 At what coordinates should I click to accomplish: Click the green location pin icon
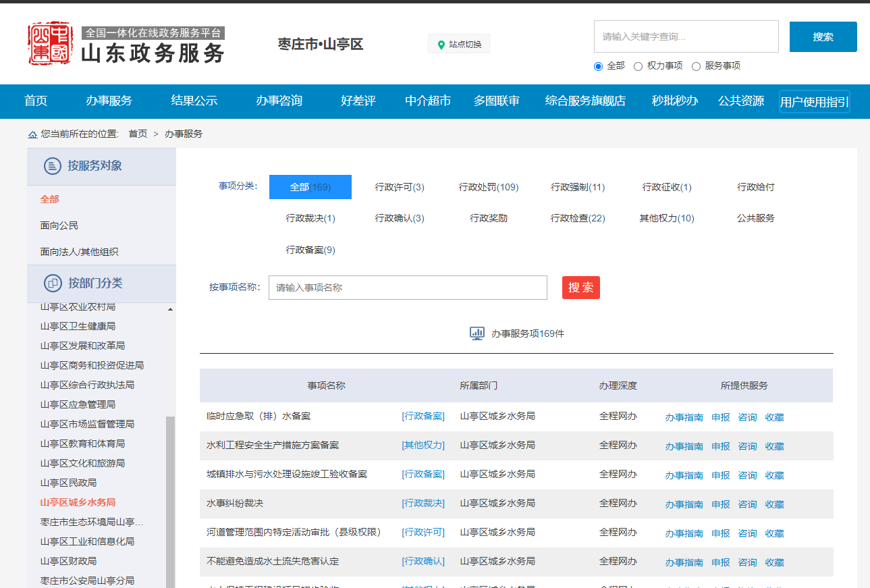pyautogui.click(x=441, y=45)
